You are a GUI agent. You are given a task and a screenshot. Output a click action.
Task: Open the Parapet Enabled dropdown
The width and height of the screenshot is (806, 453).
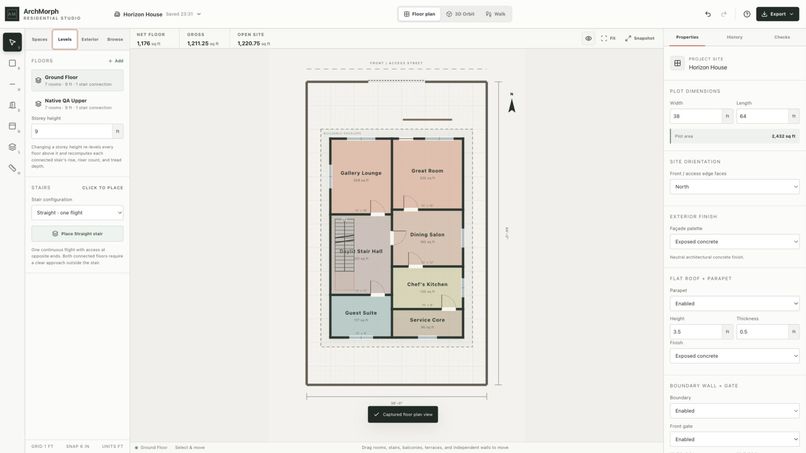point(735,303)
